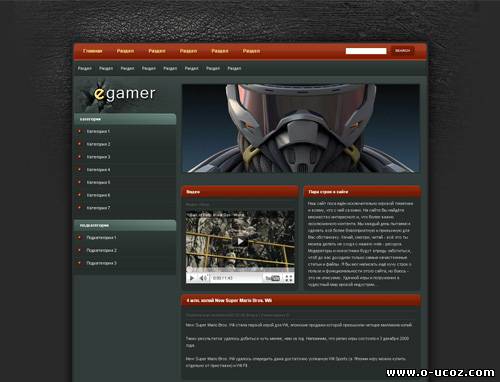The width and height of the screenshot is (500, 382).
Task: Open Категория 2 in the sidebar
Action: (98, 144)
